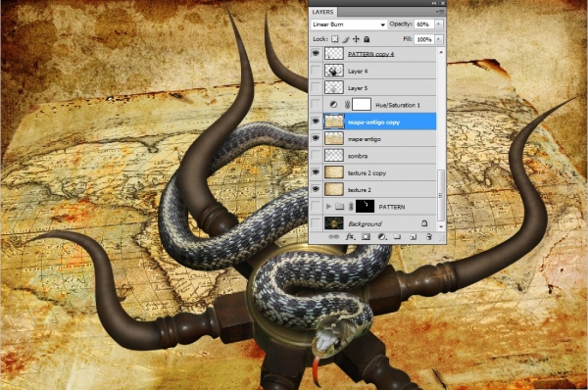588x390 pixels.
Task: Select the Background layer name
Action: tap(365, 223)
